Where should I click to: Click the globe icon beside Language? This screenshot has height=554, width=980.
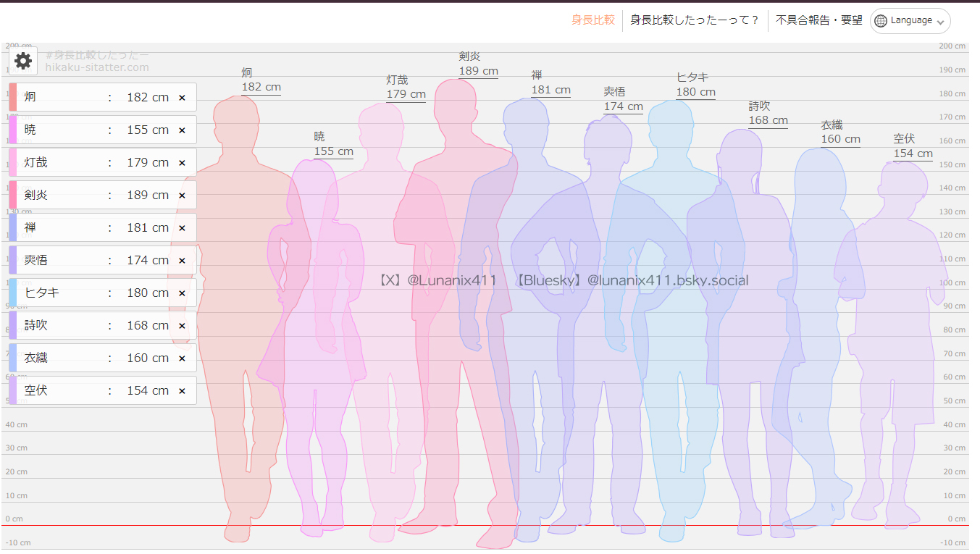coord(881,21)
